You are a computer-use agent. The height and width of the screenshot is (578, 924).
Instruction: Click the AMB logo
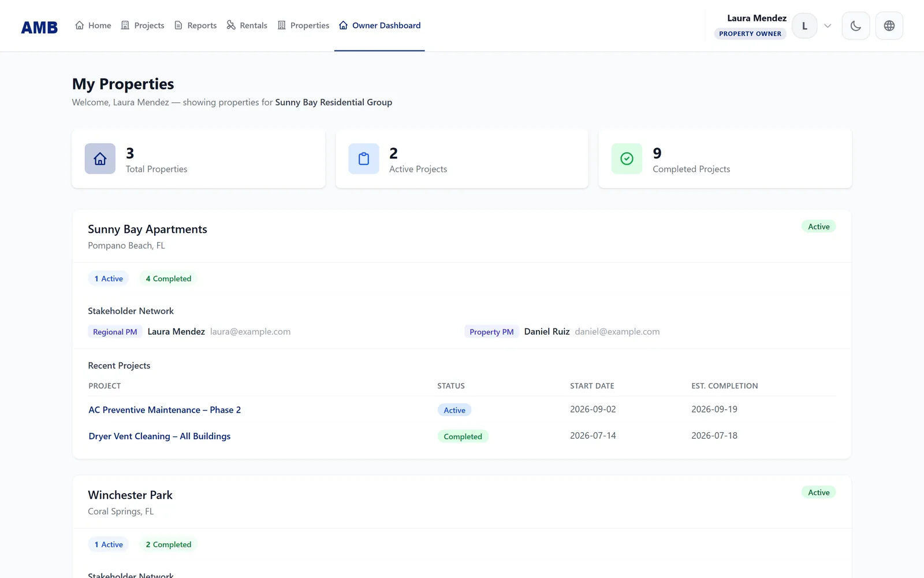39,27
